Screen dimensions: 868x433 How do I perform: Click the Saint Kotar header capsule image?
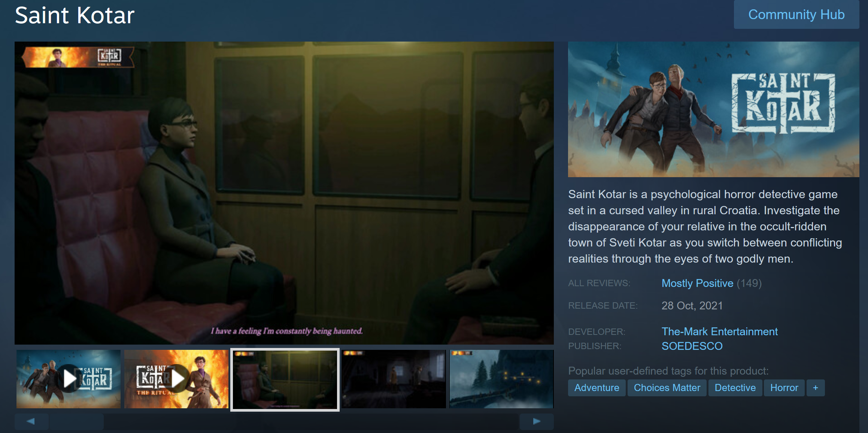(713, 109)
